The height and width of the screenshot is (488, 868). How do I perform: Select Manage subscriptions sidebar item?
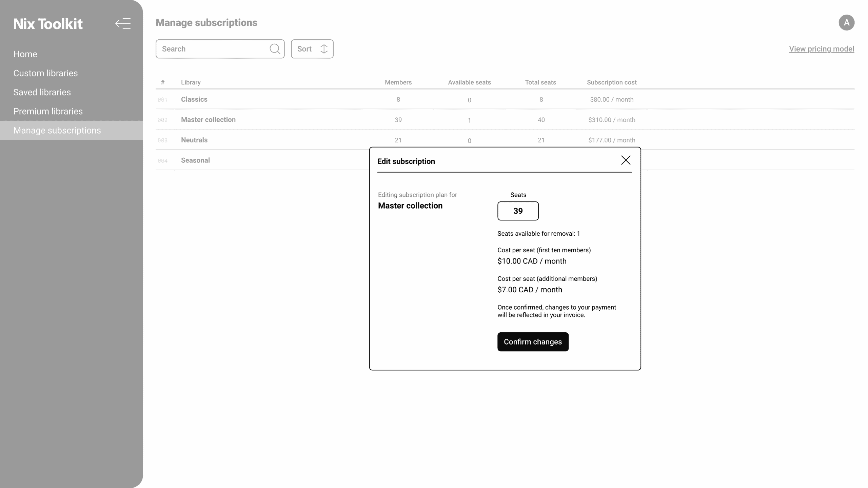(x=57, y=131)
